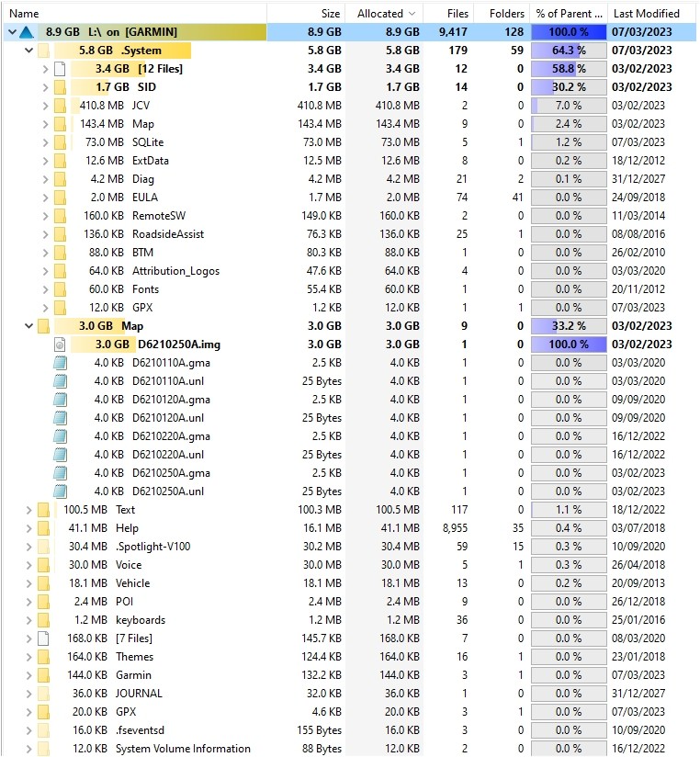Click the D6210110A.gma file icon
This screenshot has height=757, width=700.
coord(60,363)
